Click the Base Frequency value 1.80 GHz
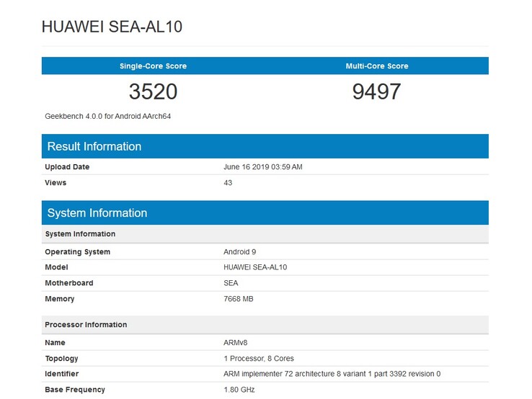This screenshot has width=532, height=399. click(x=239, y=390)
